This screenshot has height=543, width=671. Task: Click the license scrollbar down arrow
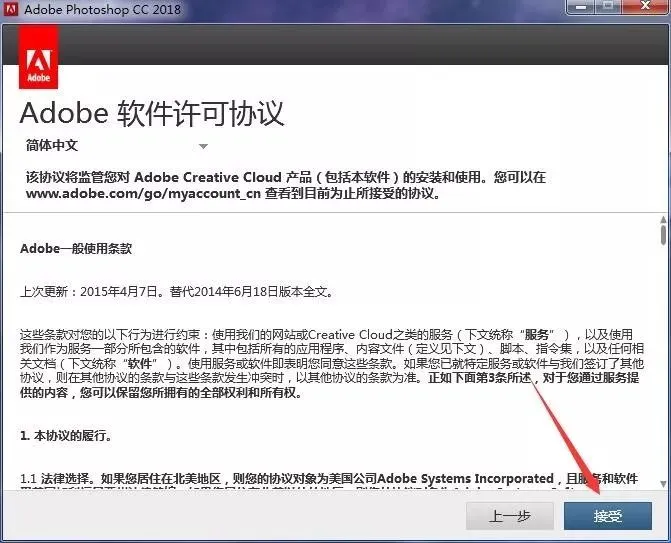click(x=663, y=484)
